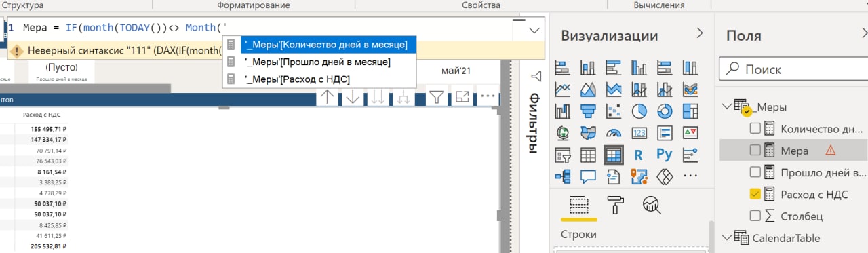This screenshot has width=868, height=253.
Task: Toggle the Количество дн... field checkbox
Action: pyautogui.click(x=755, y=128)
